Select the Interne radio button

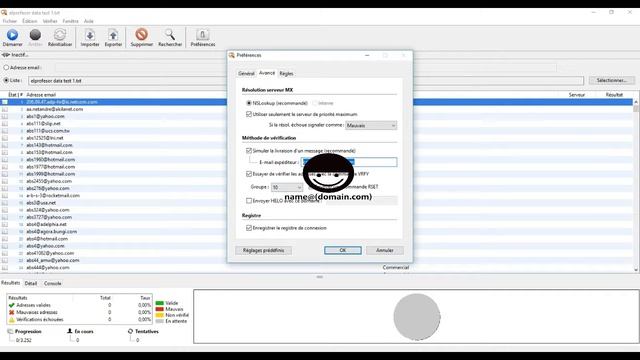pyautogui.click(x=315, y=103)
